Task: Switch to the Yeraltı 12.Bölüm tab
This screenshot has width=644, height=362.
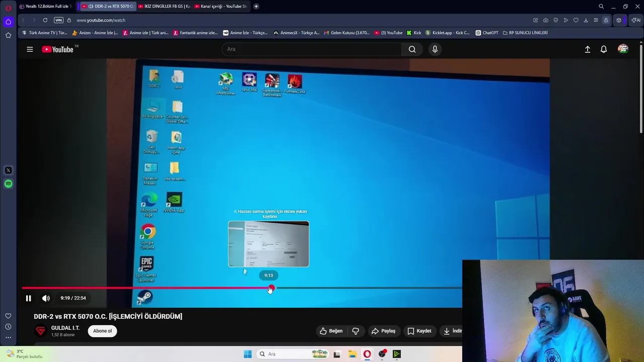Action: [x=46, y=7]
